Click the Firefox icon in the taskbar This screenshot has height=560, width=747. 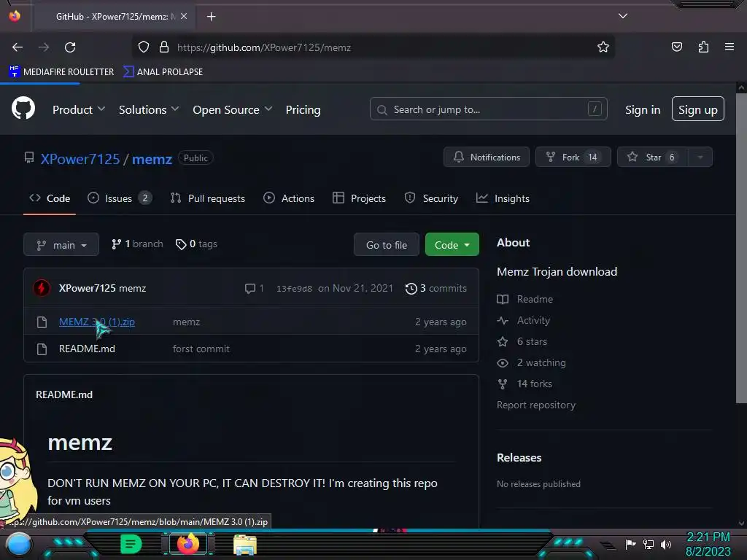(188, 544)
